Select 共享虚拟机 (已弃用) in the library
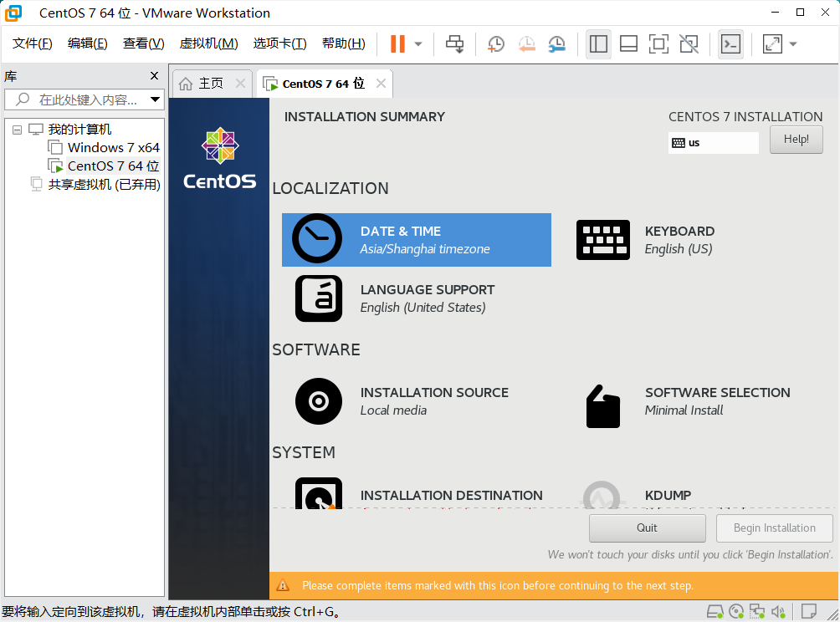840x622 pixels. (105, 185)
